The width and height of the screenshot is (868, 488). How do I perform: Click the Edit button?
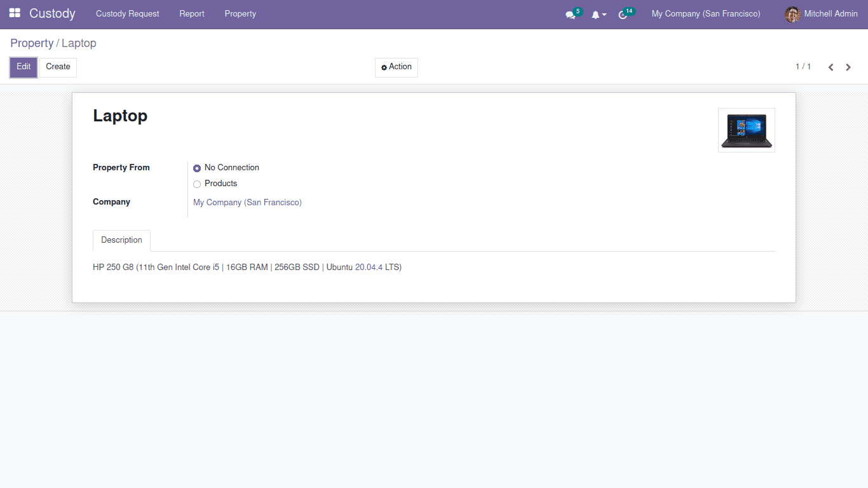pos(23,67)
